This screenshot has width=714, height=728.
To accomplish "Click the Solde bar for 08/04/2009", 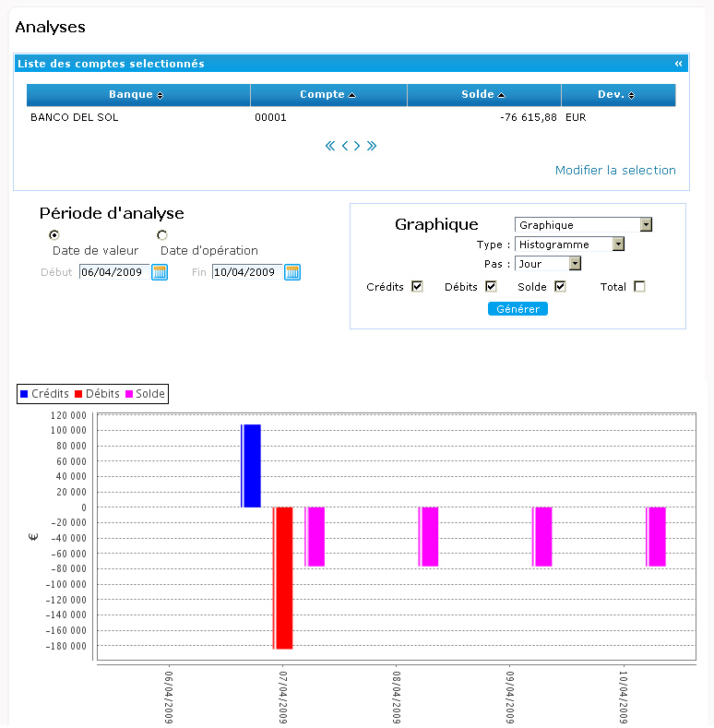I will click(x=429, y=537).
